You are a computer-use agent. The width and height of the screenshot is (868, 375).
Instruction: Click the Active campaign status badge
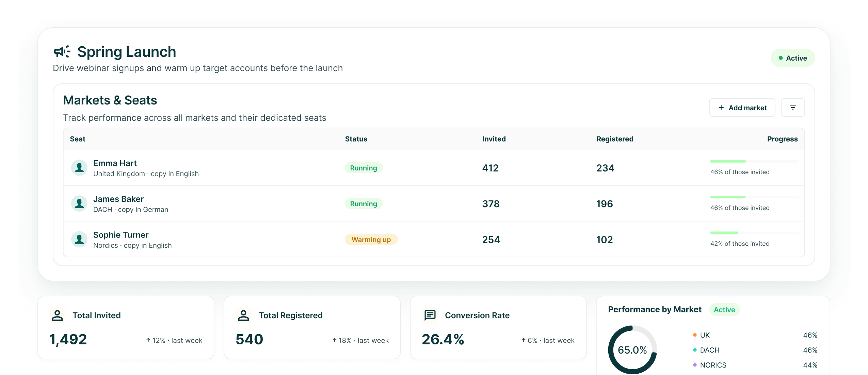click(792, 58)
